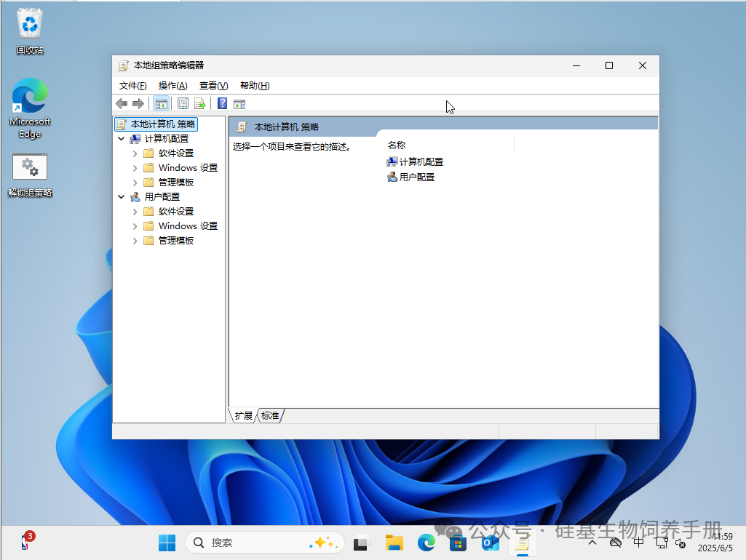Collapse the 用户配置 node in the tree
Screen dimensions: 746x560
pos(121,196)
